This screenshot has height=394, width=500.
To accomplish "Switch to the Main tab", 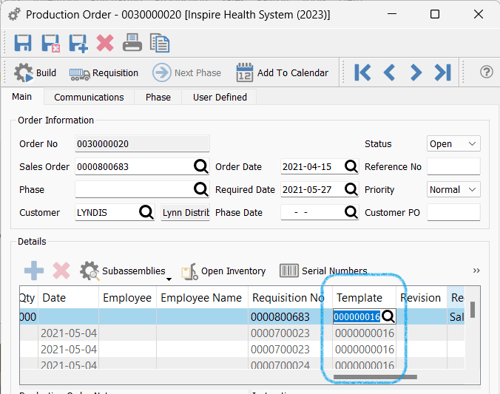I will 22,97.
